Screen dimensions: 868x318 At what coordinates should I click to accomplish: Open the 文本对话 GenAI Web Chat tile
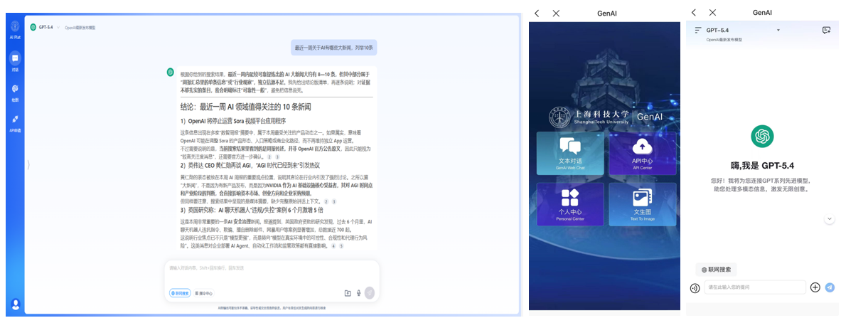[x=570, y=153]
